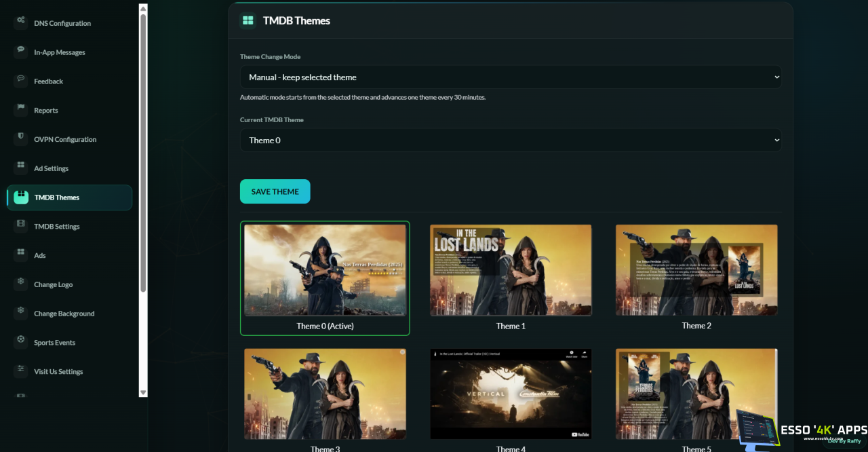Click the Ad Settings icon
The image size is (868, 452).
coord(21,166)
